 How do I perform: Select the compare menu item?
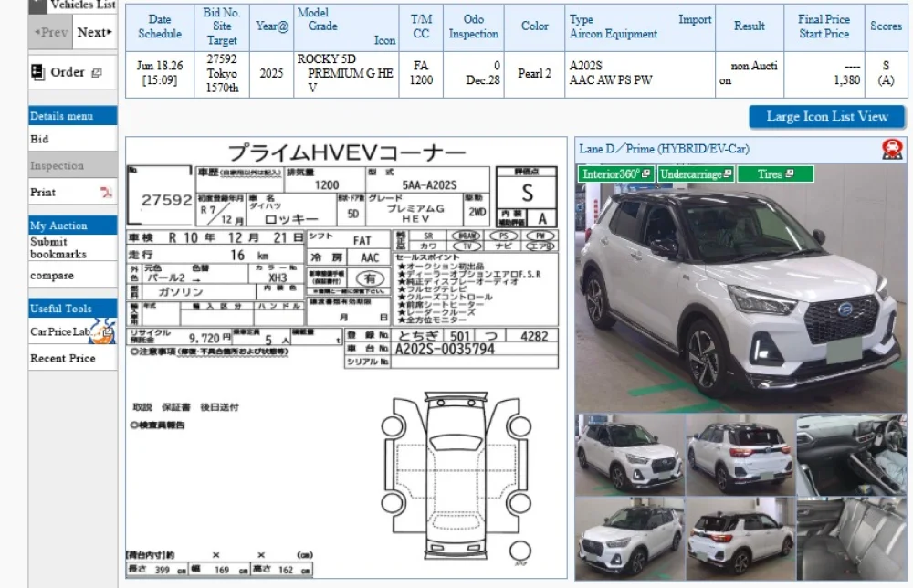pyautogui.click(x=73, y=275)
